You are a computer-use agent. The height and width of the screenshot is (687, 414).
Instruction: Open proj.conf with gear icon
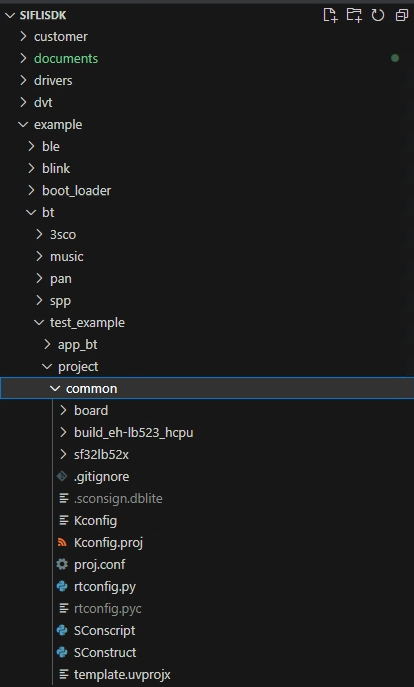[99, 564]
